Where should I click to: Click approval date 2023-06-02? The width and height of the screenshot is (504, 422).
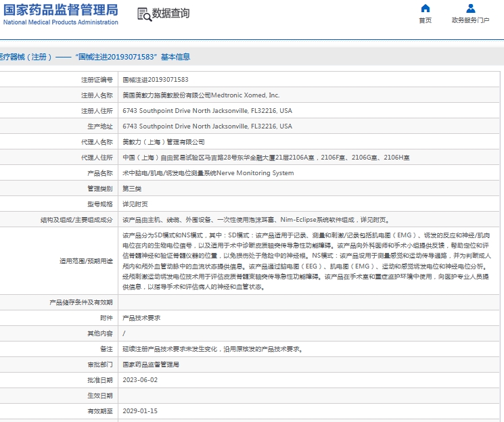(140, 380)
